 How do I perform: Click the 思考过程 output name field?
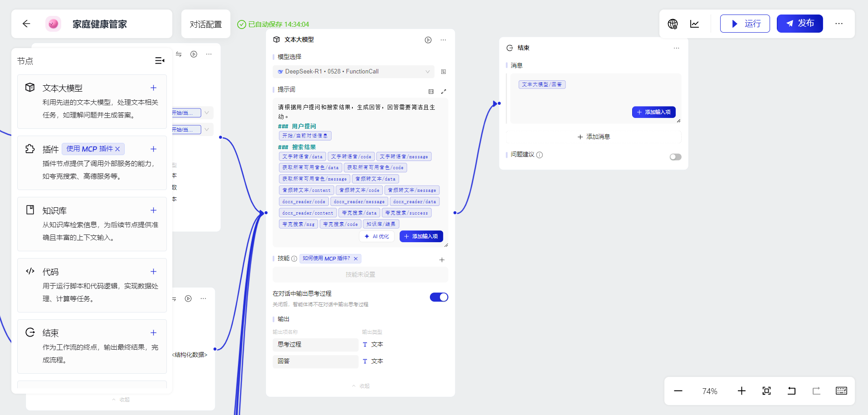316,345
